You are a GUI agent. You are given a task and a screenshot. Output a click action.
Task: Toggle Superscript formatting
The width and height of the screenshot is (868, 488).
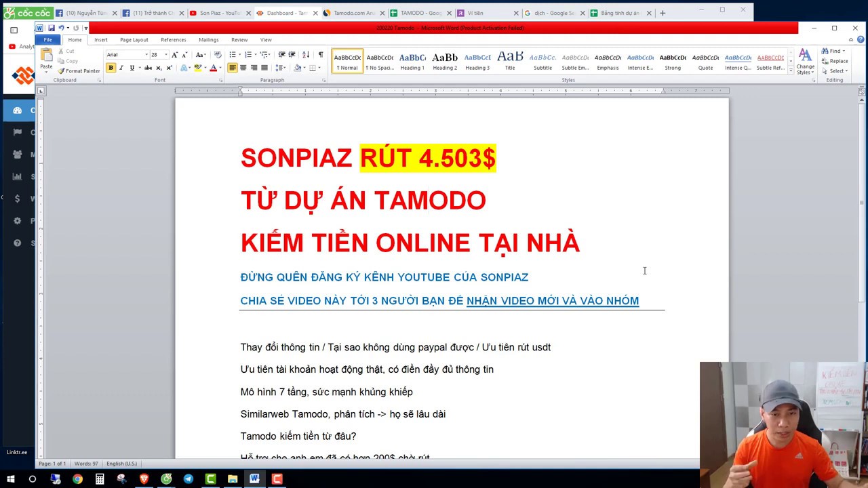coord(170,68)
